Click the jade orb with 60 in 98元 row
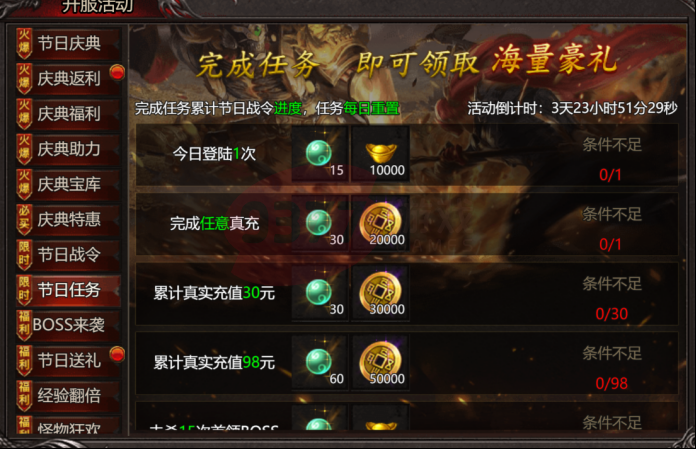 pos(320,362)
